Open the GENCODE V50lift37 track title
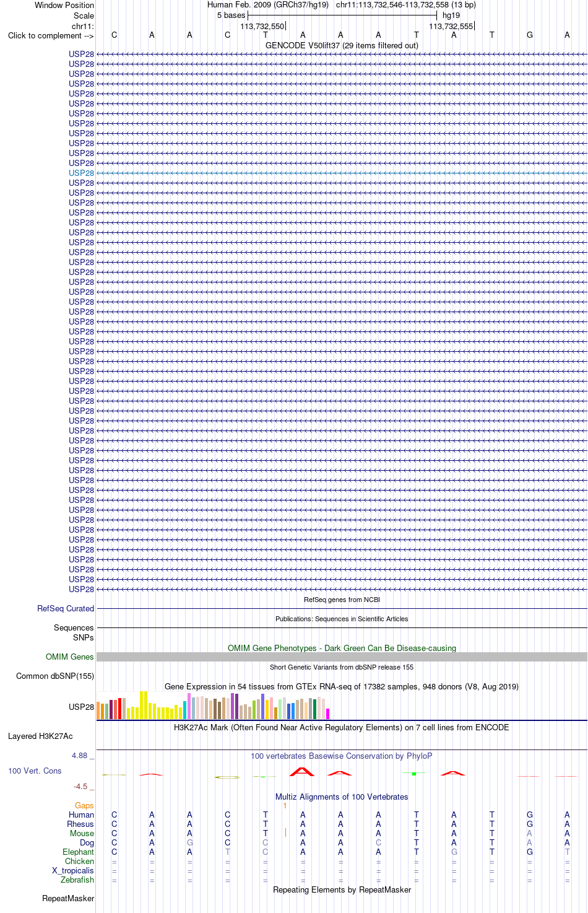This screenshot has width=588, height=913. (342, 45)
